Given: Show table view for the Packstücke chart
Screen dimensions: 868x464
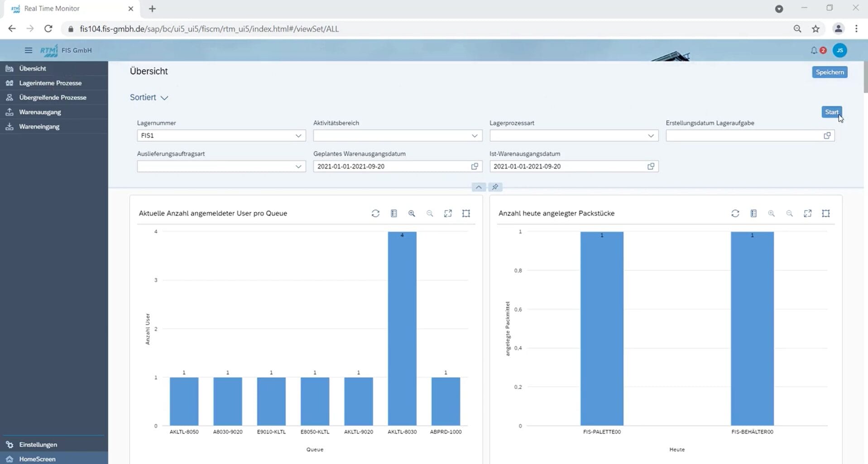Looking at the screenshot, I should (753, 213).
